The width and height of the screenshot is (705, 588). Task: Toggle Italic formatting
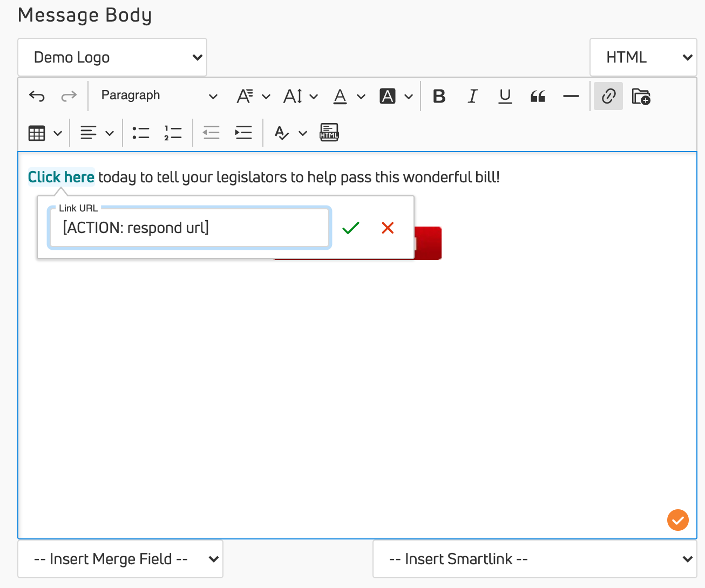click(472, 96)
